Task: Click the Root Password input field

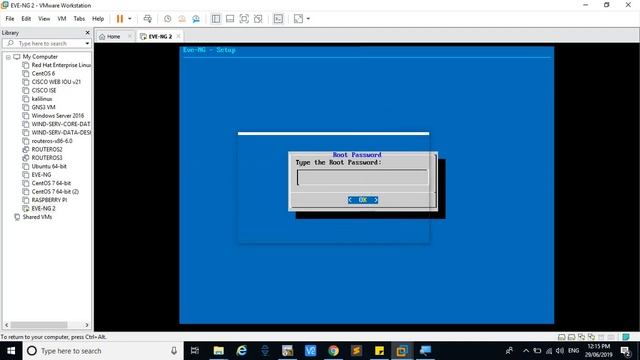Action: click(x=362, y=178)
